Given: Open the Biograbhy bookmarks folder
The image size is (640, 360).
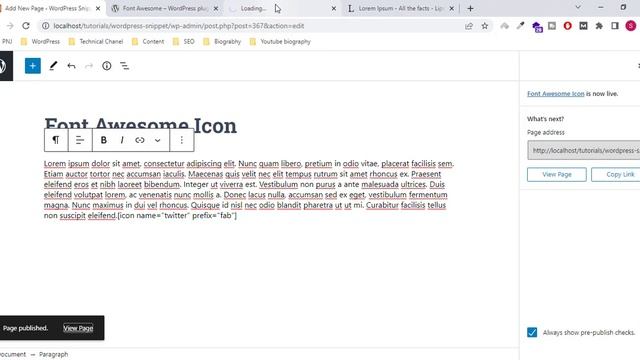Looking at the screenshot, I should pyautogui.click(x=222, y=42).
